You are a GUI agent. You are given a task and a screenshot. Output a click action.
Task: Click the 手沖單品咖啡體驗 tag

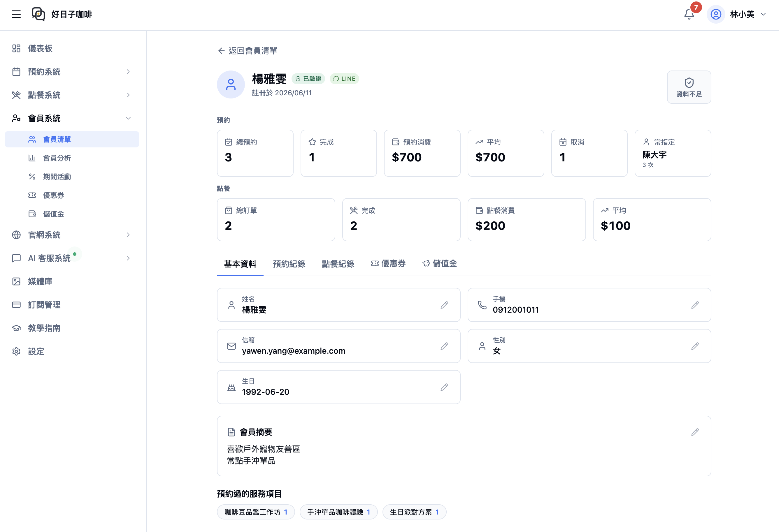click(338, 512)
